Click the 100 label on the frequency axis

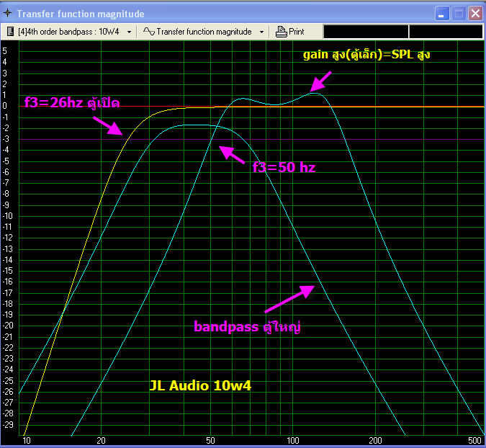point(293,441)
